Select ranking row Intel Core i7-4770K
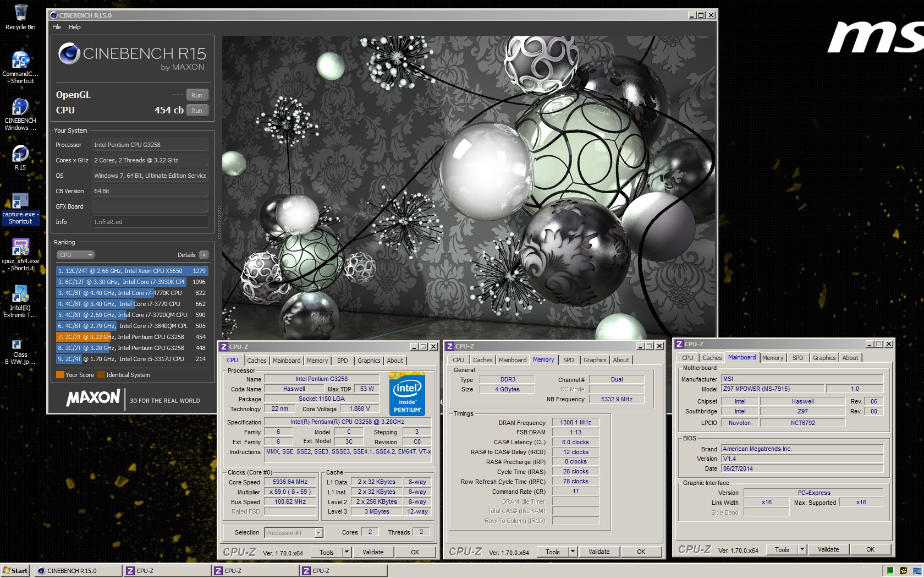This screenshot has width=924, height=578. coord(132,293)
